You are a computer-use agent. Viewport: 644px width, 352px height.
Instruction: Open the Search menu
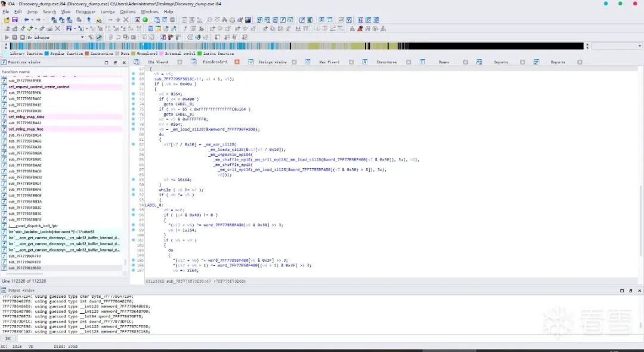coord(49,11)
